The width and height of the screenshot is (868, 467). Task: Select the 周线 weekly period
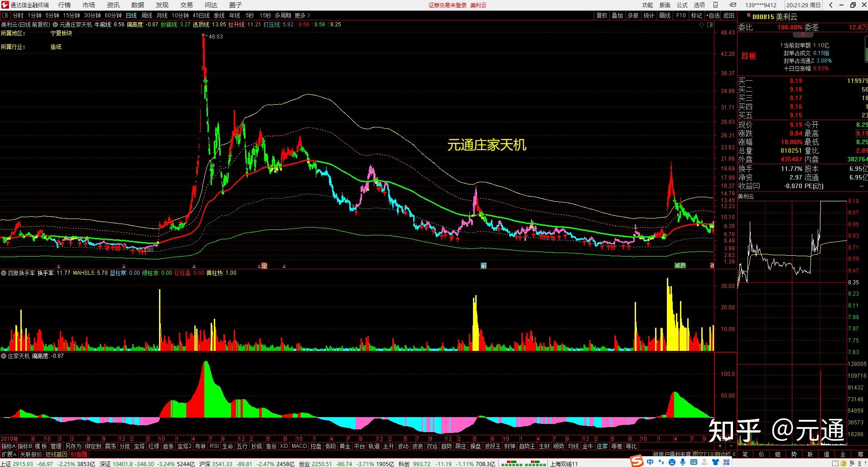147,15
